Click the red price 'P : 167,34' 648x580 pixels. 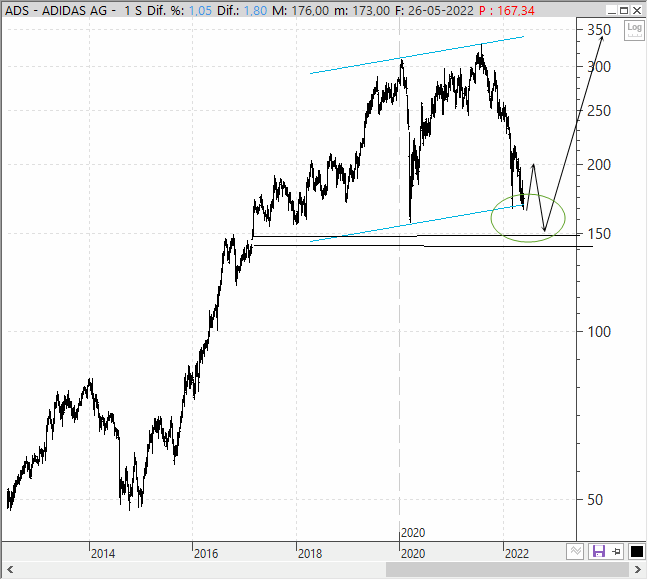pyautogui.click(x=507, y=10)
